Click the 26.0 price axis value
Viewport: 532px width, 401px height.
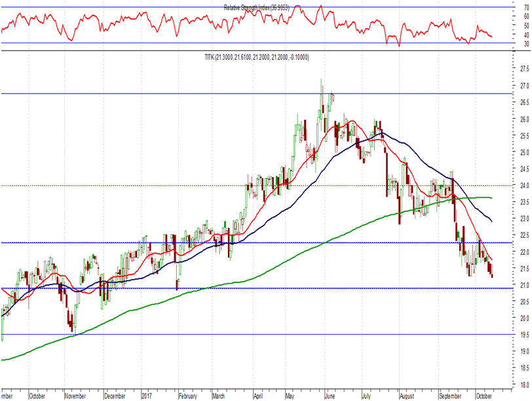525,119
